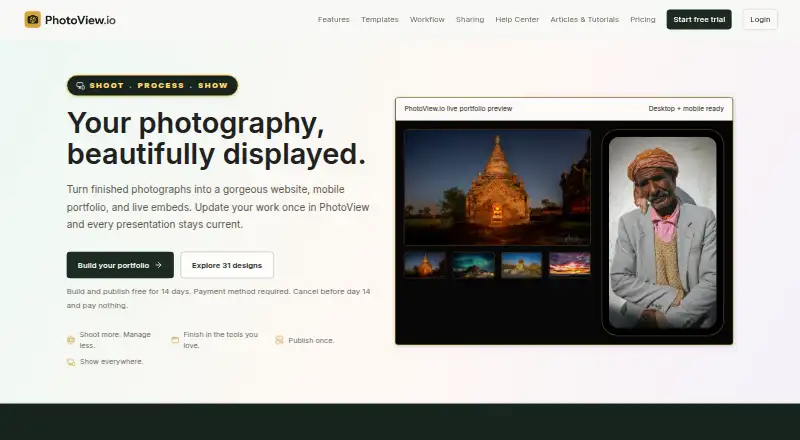800x440 pixels.
Task: Select the temple thumbnail in preview
Action: 424,264
